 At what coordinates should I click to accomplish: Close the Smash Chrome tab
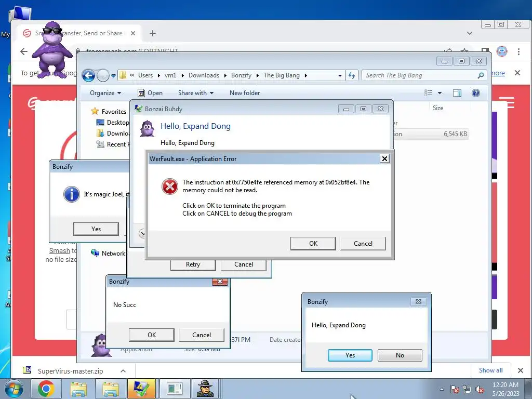click(x=133, y=33)
